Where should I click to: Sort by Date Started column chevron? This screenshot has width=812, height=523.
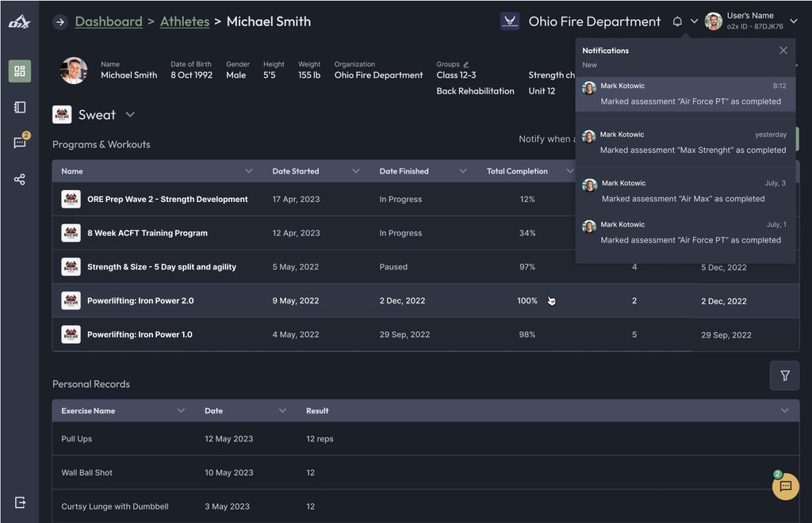coord(356,170)
